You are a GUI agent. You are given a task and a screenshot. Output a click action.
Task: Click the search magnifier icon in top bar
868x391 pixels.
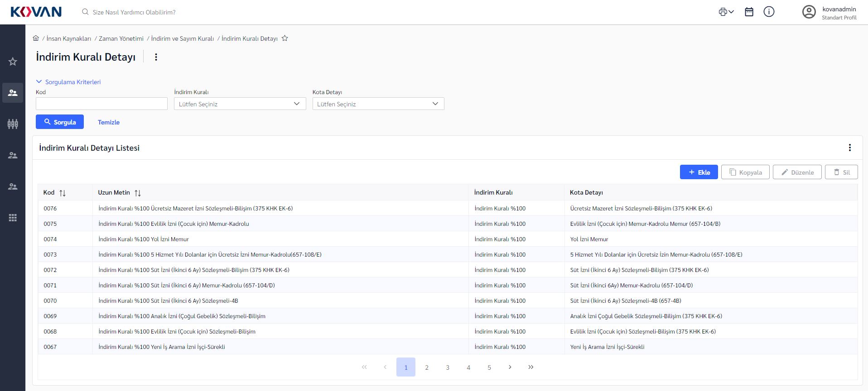85,12
